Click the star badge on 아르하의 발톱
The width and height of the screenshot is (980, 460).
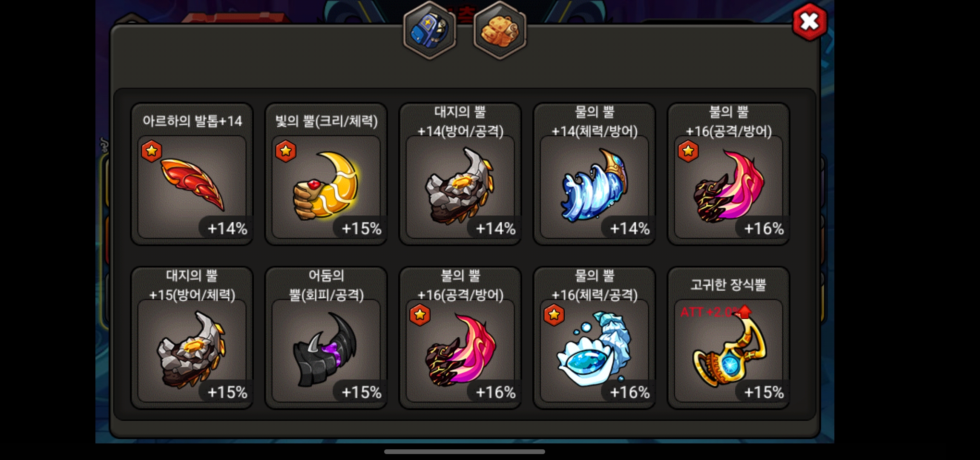[x=152, y=151]
